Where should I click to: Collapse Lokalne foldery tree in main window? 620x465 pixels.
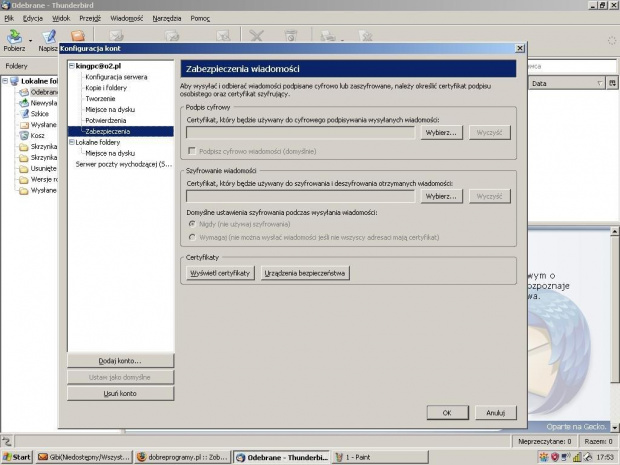click(x=5, y=81)
